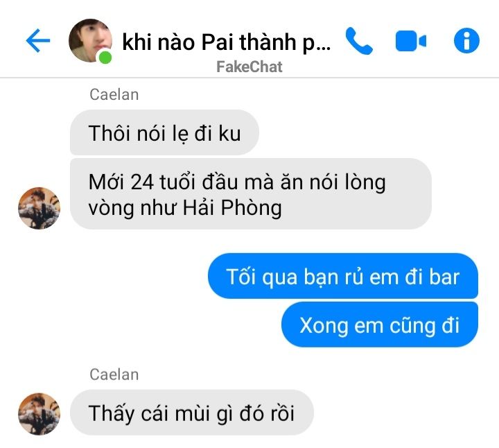
Task: Select the 'Mới 24 tuổi đầu' message bubble
Action: tap(250, 194)
